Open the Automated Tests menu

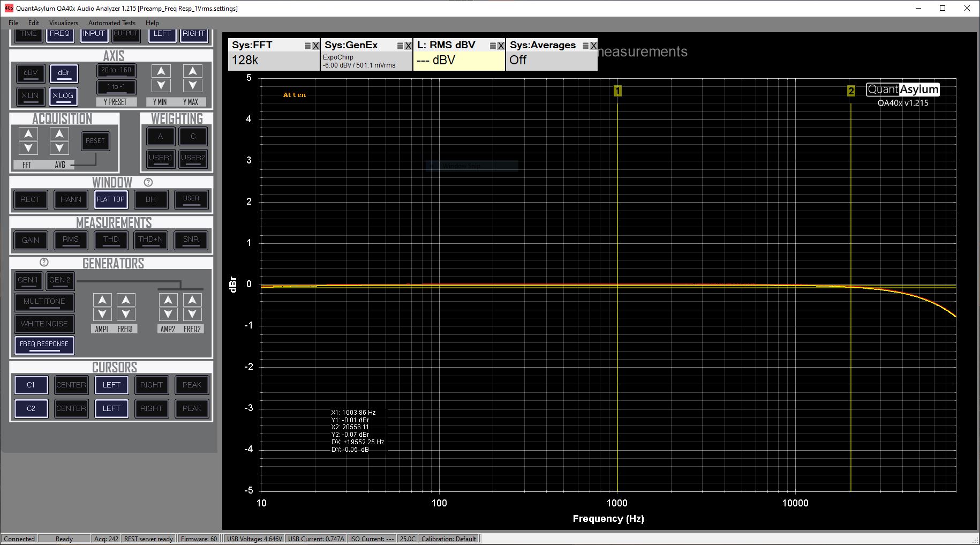pyautogui.click(x=111, y=23)
